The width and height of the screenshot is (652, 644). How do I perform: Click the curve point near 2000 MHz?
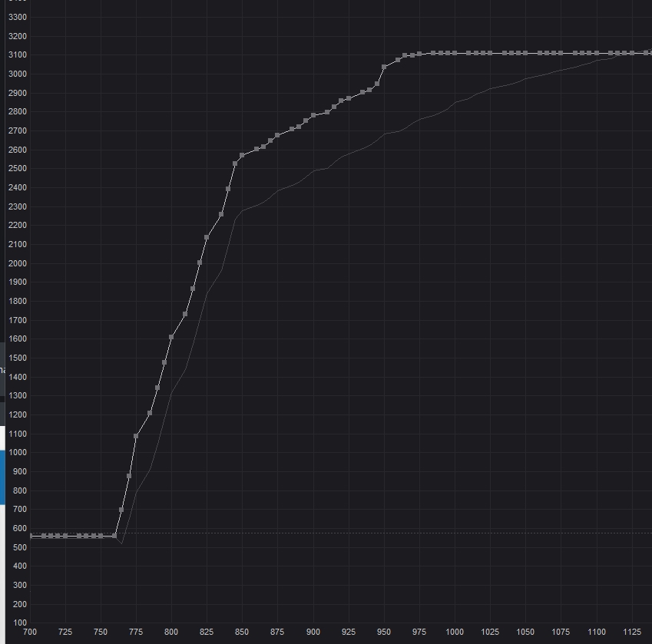pyautogui.click(x=200, y=263)
